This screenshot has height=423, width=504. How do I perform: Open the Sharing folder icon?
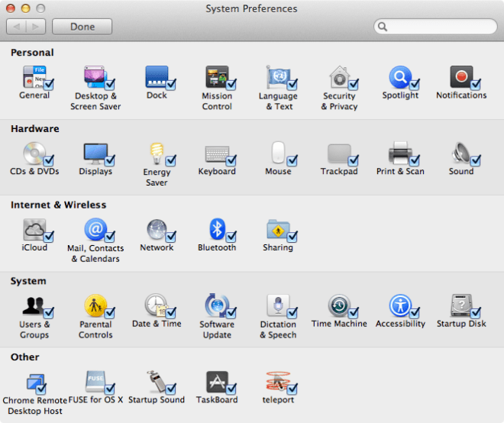coord(278,229)
